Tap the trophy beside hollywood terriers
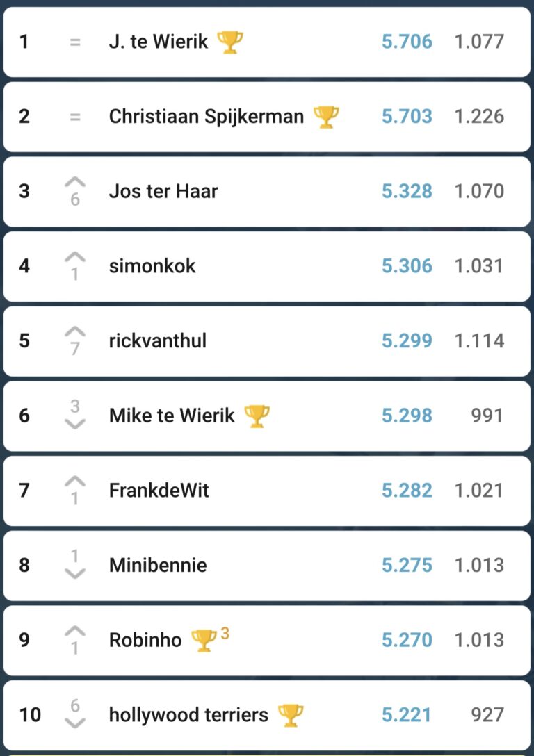The image size is (534, 756). tap(290, 714)
